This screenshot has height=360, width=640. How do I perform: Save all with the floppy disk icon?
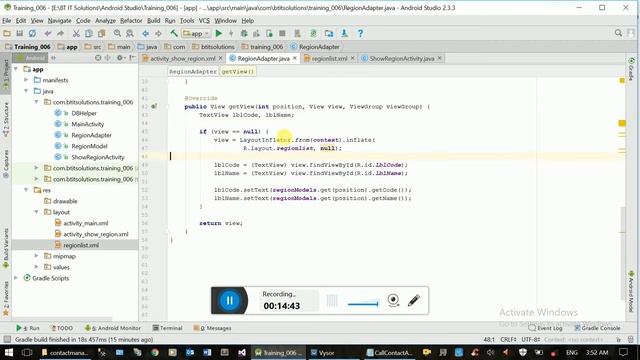coord(19,33)
